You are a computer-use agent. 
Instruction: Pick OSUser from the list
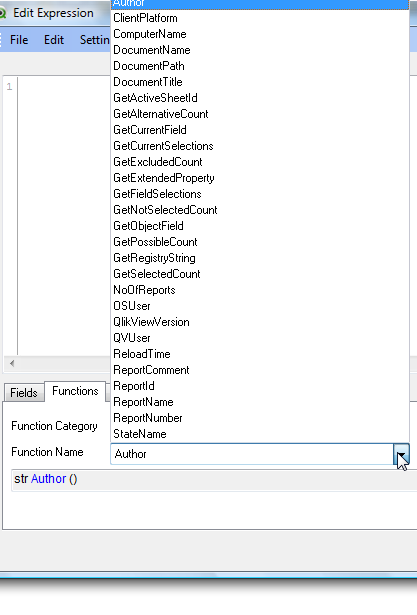coord(260,306)
